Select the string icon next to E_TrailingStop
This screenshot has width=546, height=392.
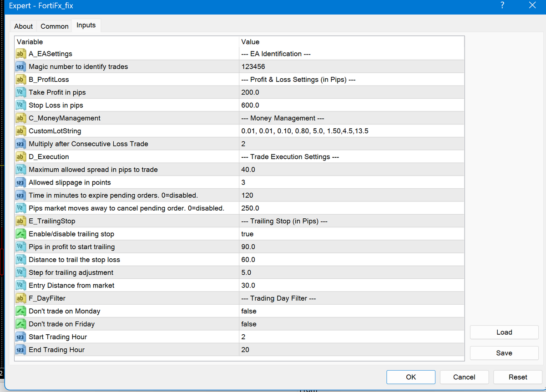[20, 221]
